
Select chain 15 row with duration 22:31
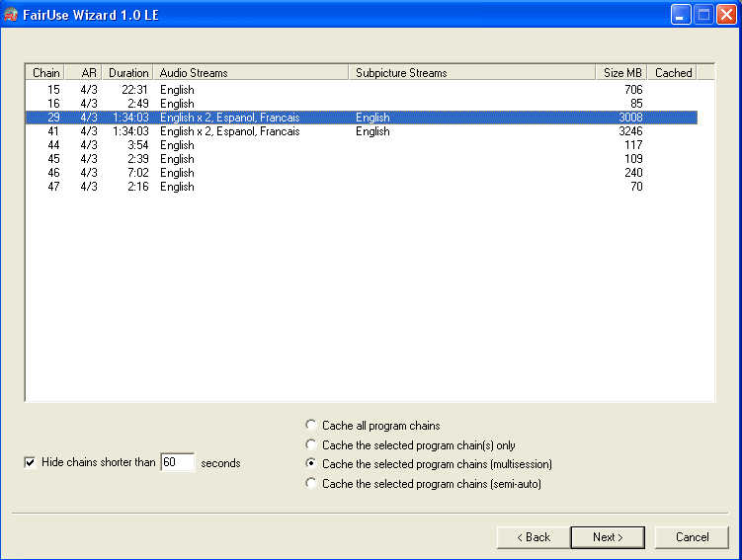coord(362,90)
